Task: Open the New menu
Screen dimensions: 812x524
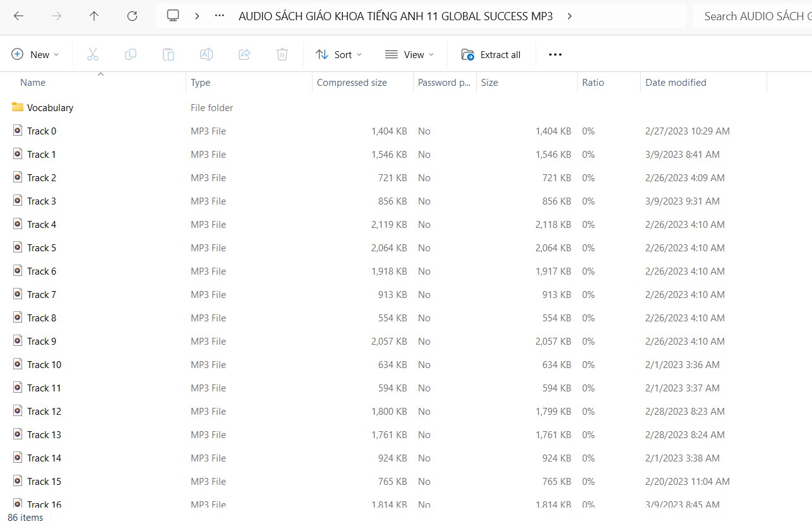Action: pyautogui.click(x=36, y=54)
